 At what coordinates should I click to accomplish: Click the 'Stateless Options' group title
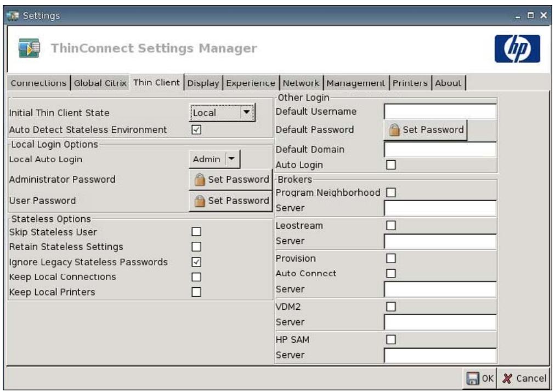(51, 219)
